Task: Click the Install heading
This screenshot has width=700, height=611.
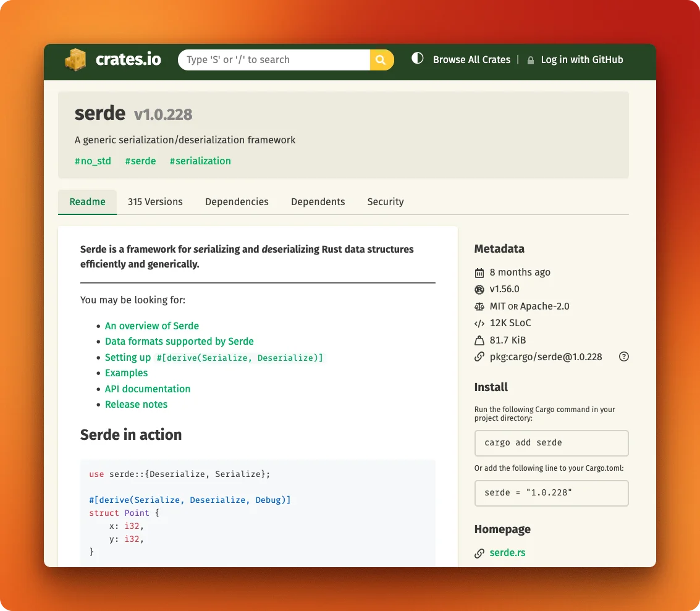Action: (x=491, y=387)
